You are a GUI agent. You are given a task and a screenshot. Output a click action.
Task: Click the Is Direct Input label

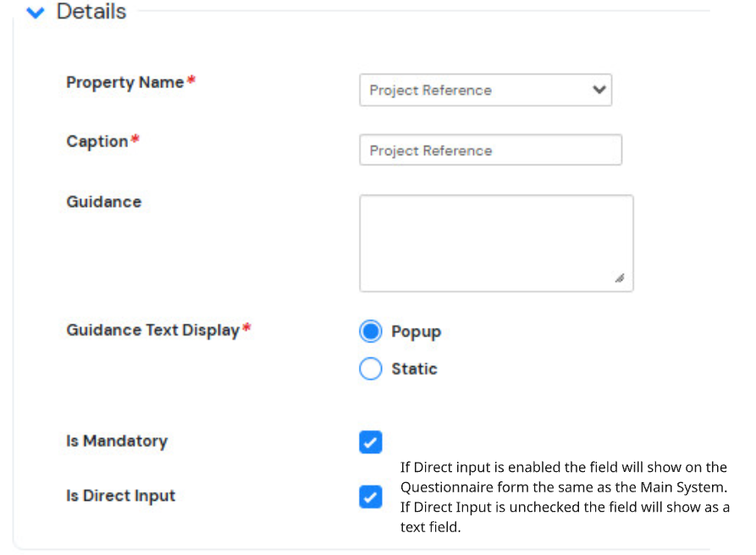(120, 497)
